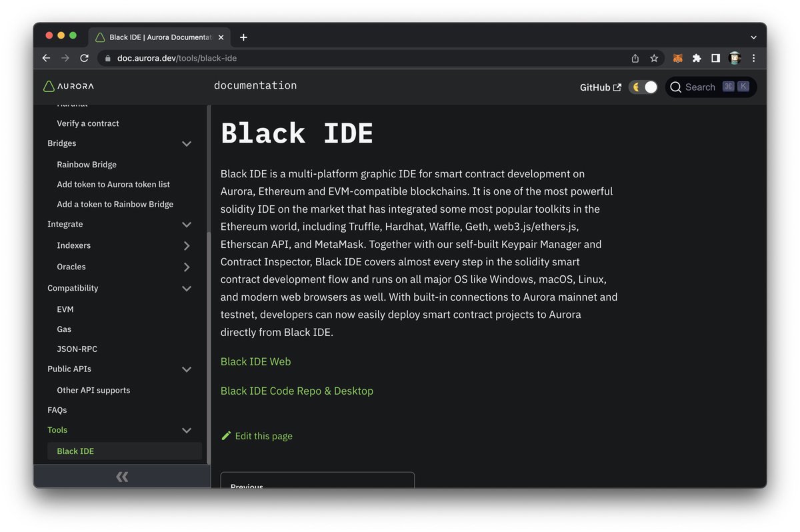
Task: Open the FAQs sidebar entry
Action: pos(57,409)
